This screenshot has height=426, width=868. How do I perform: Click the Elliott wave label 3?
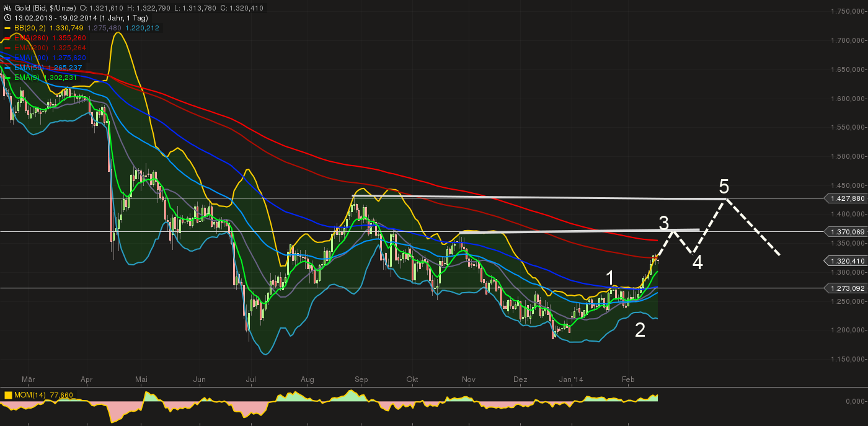[x=664, y=223]
